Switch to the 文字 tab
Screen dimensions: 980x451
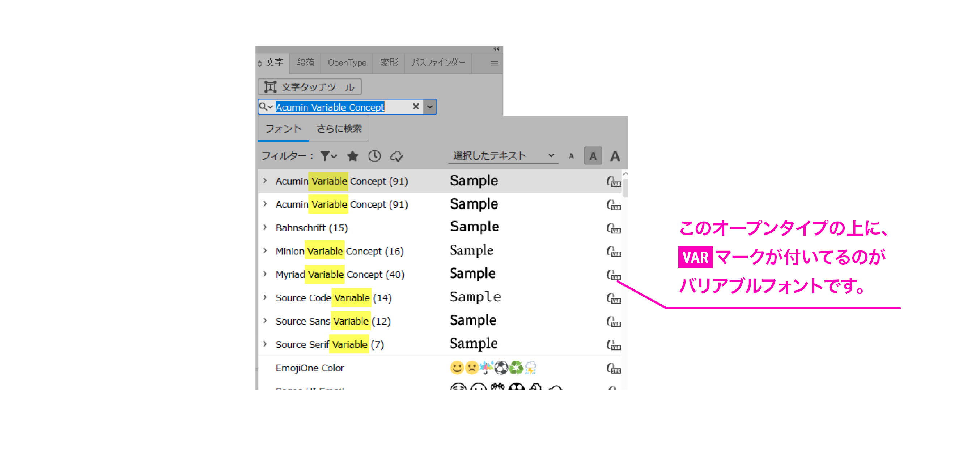tap(274, 63)
